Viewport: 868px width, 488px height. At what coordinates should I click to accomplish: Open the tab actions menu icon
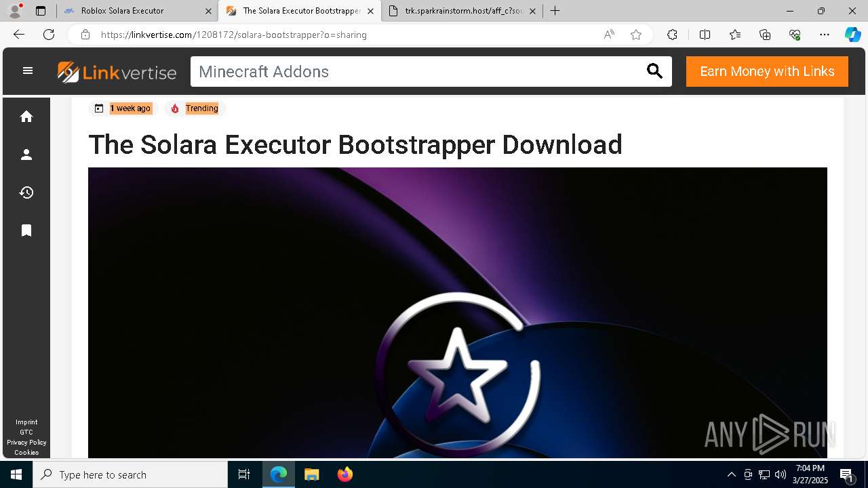(41, 11)
